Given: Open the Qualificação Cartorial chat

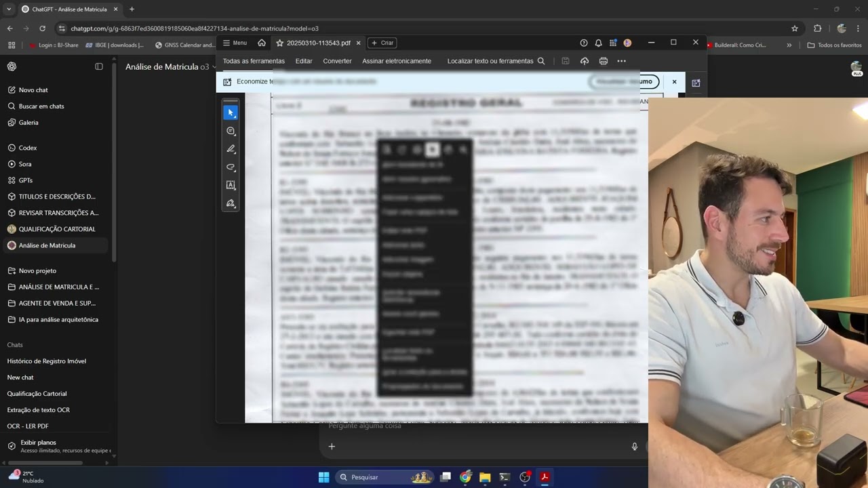Looking at the screenshot, I should [54, 393].
